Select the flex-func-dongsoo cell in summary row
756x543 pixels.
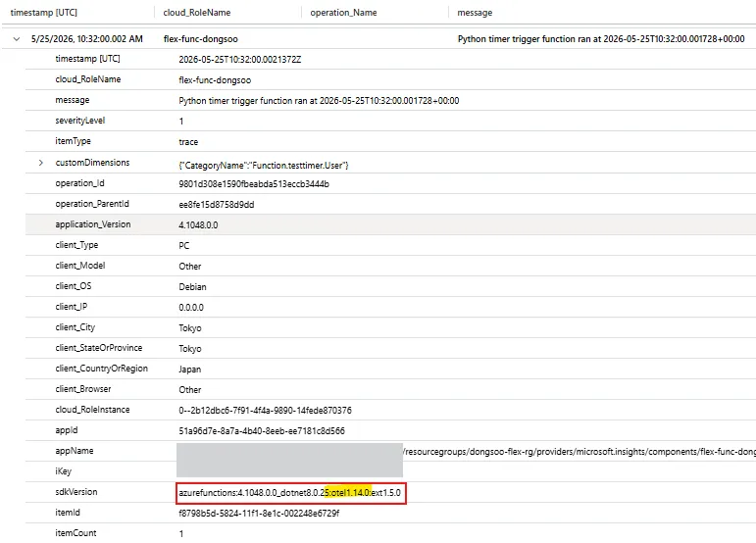pos(201,39)
